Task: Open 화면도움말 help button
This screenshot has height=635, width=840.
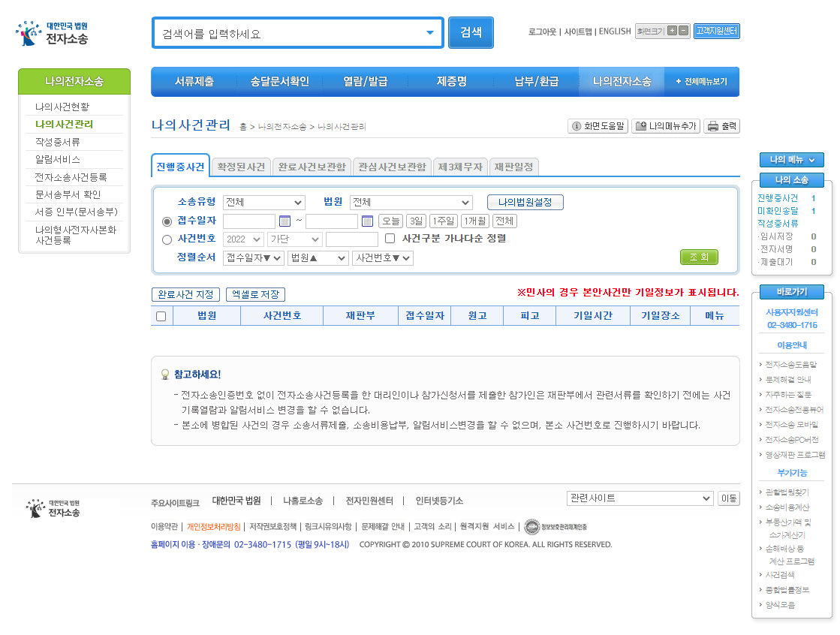Action: 598,126
